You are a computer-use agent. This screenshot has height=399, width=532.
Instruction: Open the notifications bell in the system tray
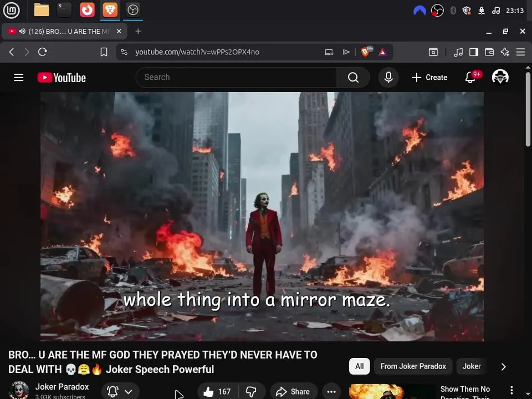482,11
